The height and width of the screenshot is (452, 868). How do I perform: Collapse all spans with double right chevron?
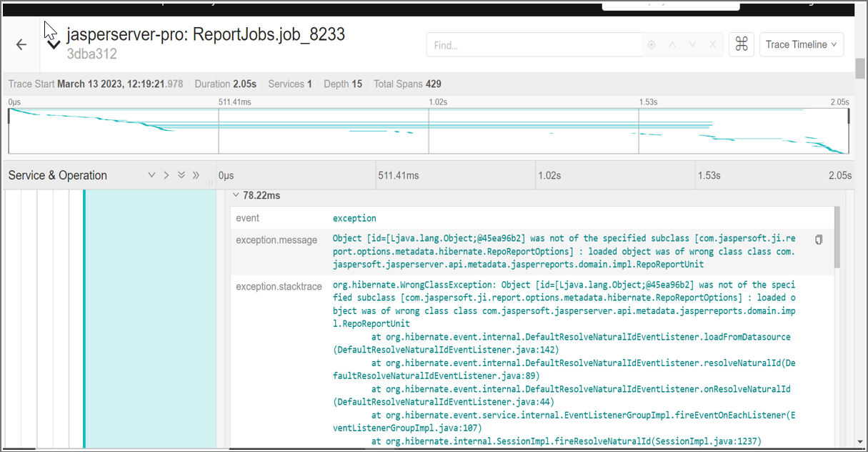196,175
